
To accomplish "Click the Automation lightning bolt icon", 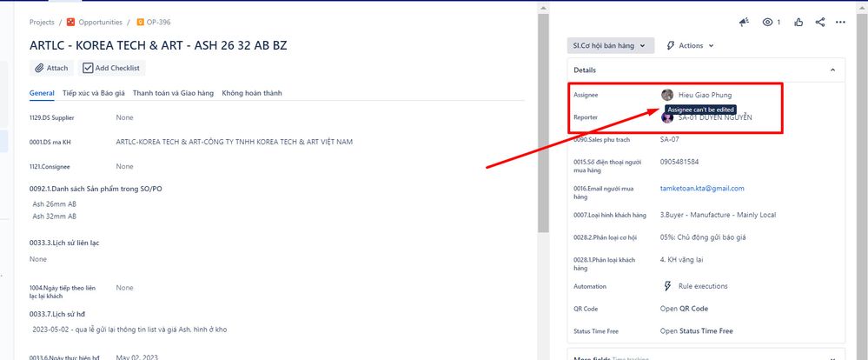I will [667, 286].
